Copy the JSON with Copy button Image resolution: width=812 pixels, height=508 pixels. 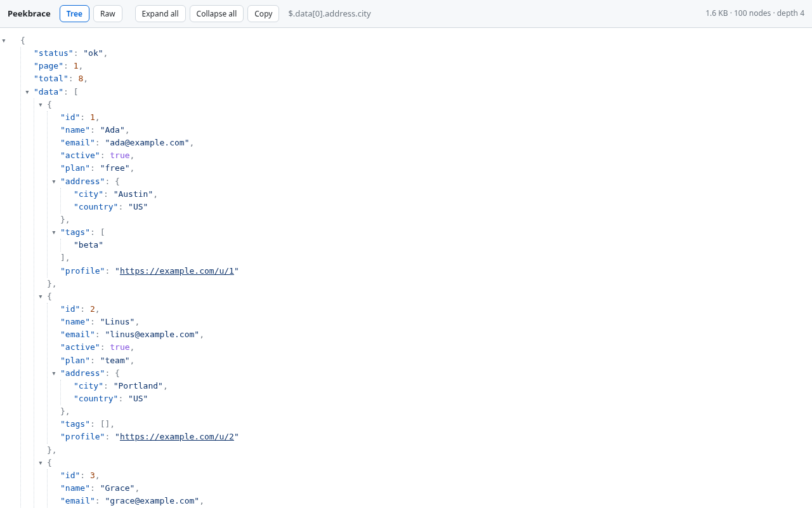263,14
